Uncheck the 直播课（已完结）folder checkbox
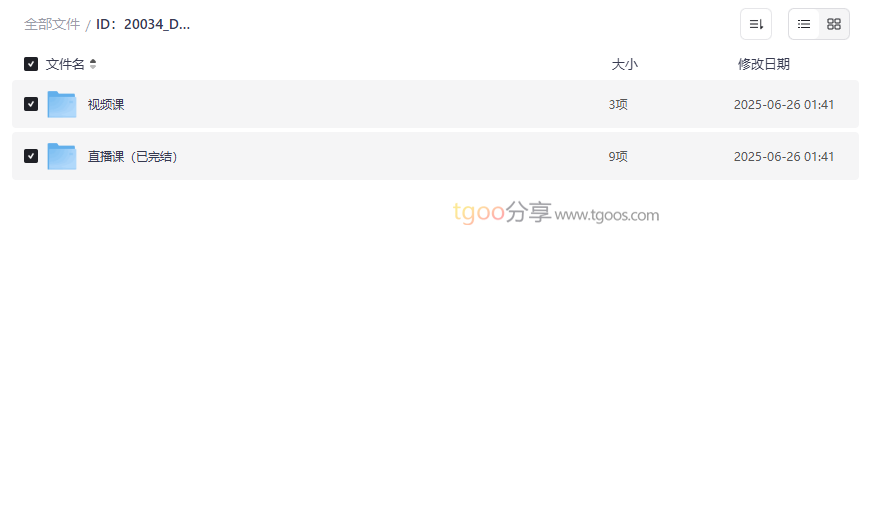874x514 pixels. click(31, 156)
